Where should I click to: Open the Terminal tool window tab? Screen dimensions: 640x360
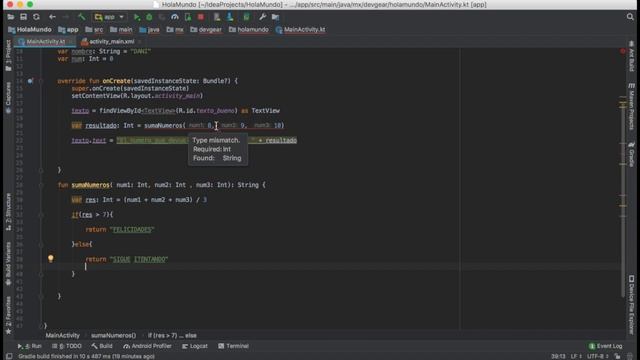pos(233,346)
